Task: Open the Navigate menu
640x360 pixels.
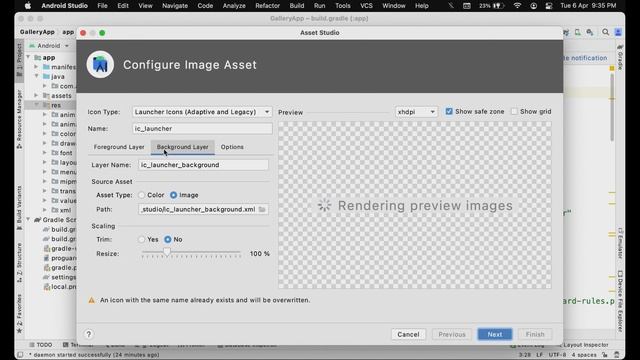Action: [175, 6]
